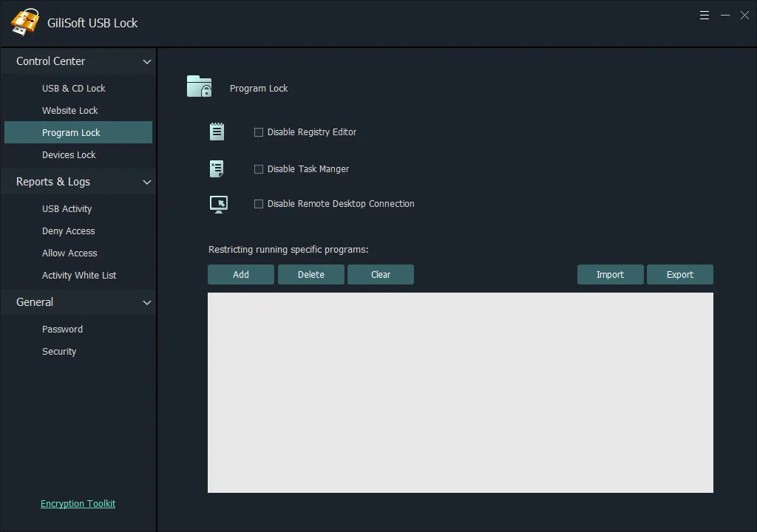Click the Program Lock folder icon
This screenshot has width=757, height=532.
point(200,86)
